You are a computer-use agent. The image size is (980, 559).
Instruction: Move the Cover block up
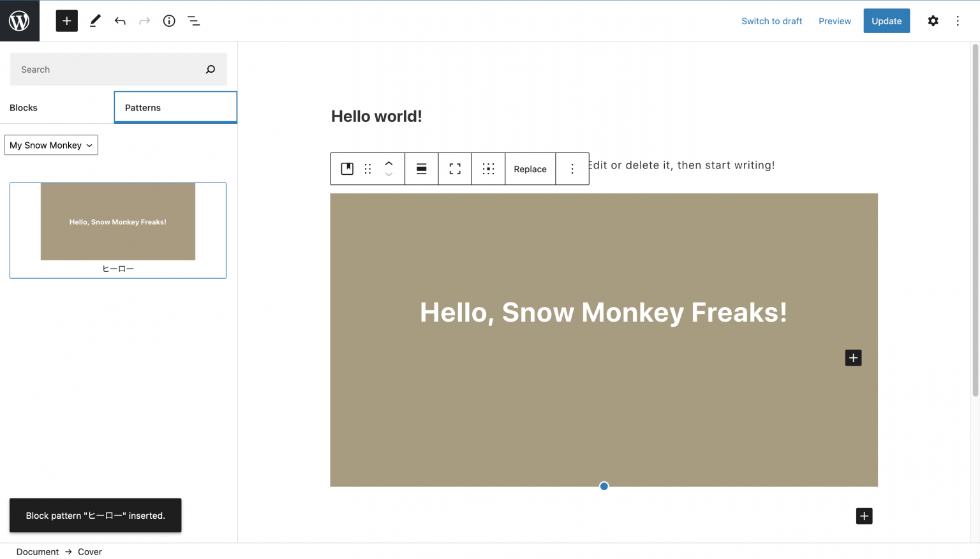coord(389,163)
